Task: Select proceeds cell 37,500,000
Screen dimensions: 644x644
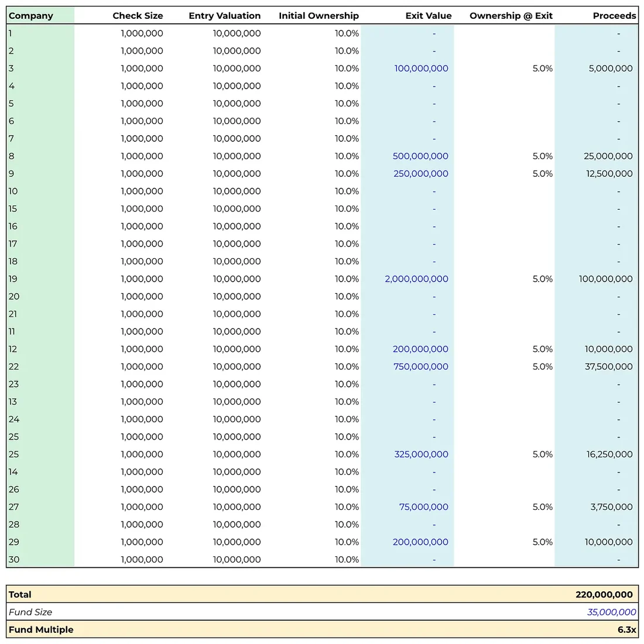Action: [608, 366]
